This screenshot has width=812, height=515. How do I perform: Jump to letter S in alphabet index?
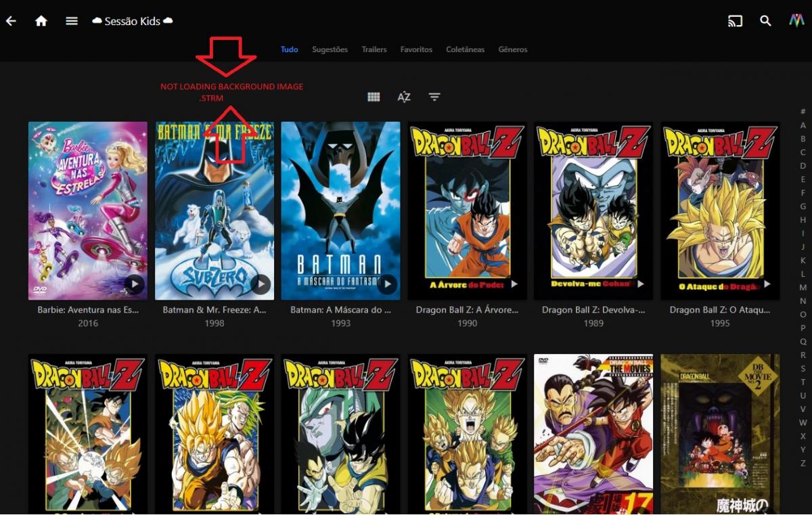pos(803,369)
